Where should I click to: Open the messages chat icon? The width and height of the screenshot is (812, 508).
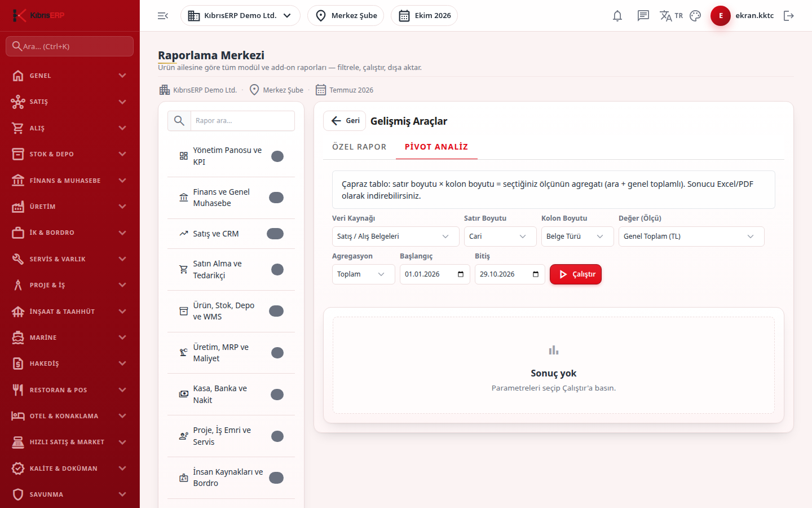point(643,16)
